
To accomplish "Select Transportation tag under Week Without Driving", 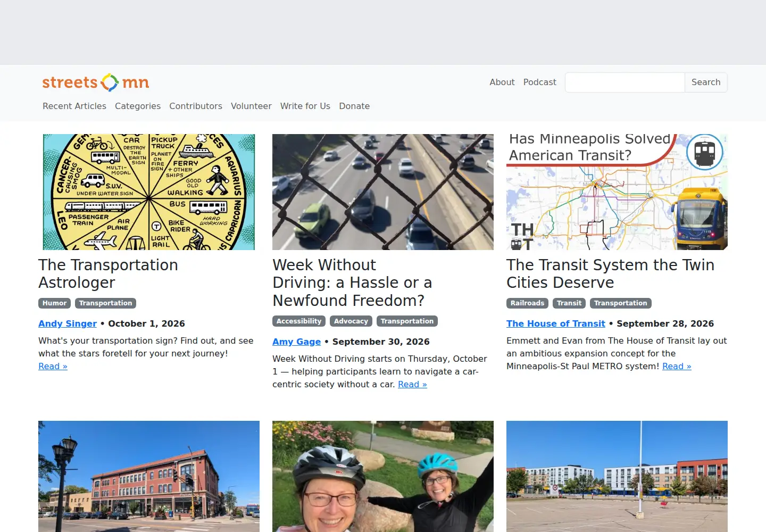I will (x=407, y=321).
